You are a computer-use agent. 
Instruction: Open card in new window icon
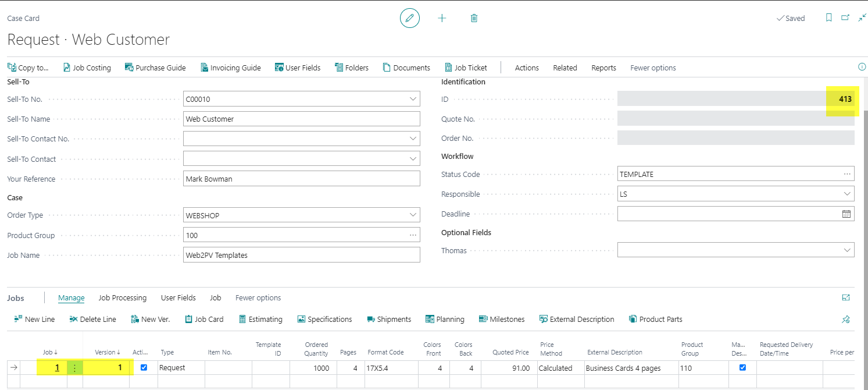pyautogui.click(x=845, y=18)
